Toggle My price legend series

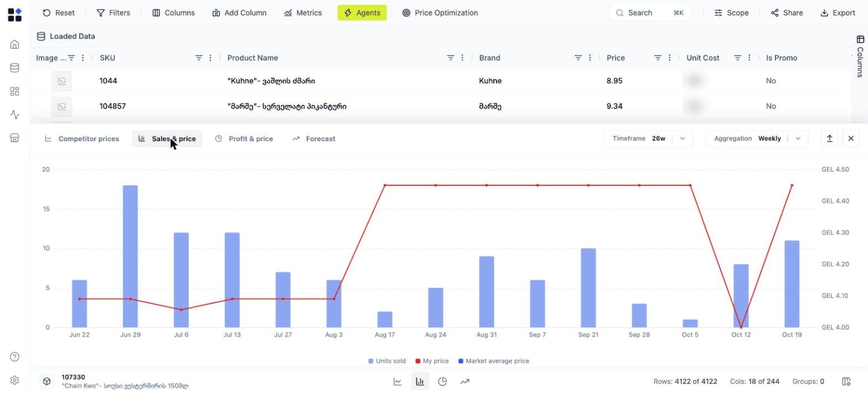tap(432, 361)
